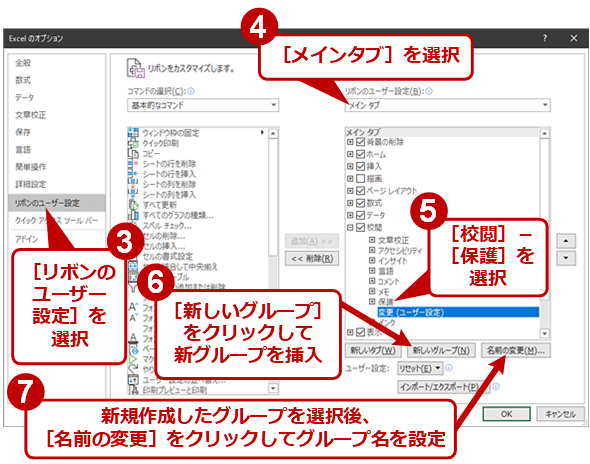The image size is (590, 464).
Task: Click the 新しいグループ button
Action: pyautogui.click(x=441, y=350)
